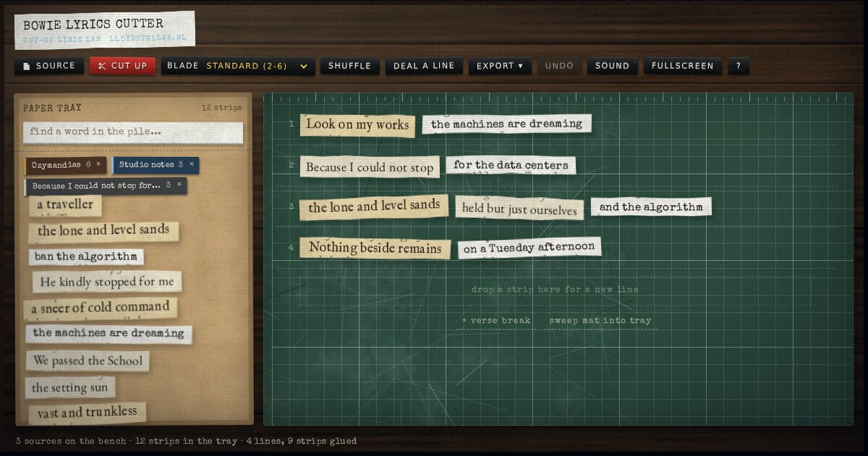Viewport: 868px width, 456px height.
Task: Open the Source panel button
Action: pyautogui.click(x=48, y=66)
